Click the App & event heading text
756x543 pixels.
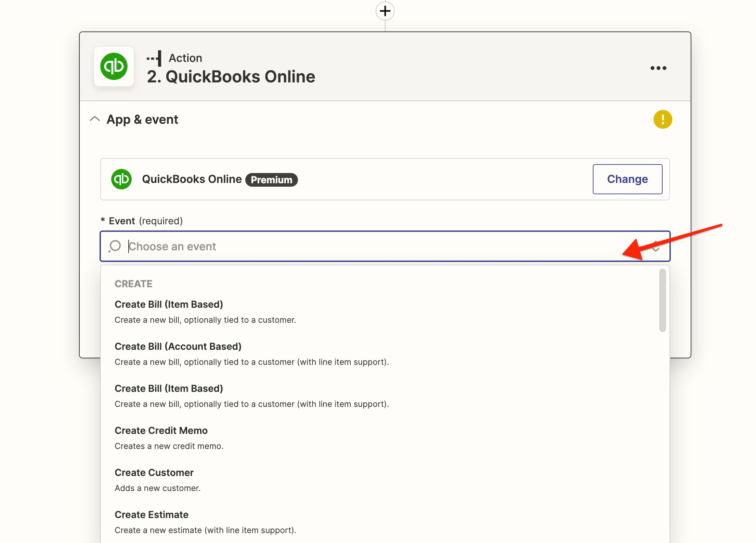coord(142,120)
